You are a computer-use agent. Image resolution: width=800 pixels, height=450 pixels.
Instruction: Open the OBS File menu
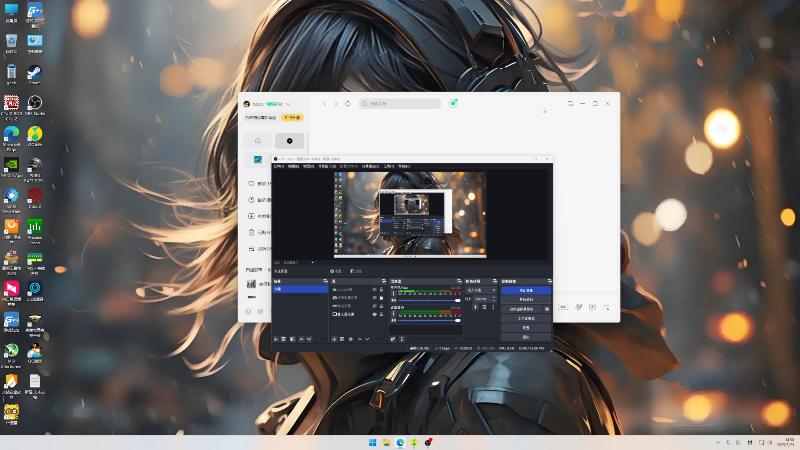click(x=279, y=166)
